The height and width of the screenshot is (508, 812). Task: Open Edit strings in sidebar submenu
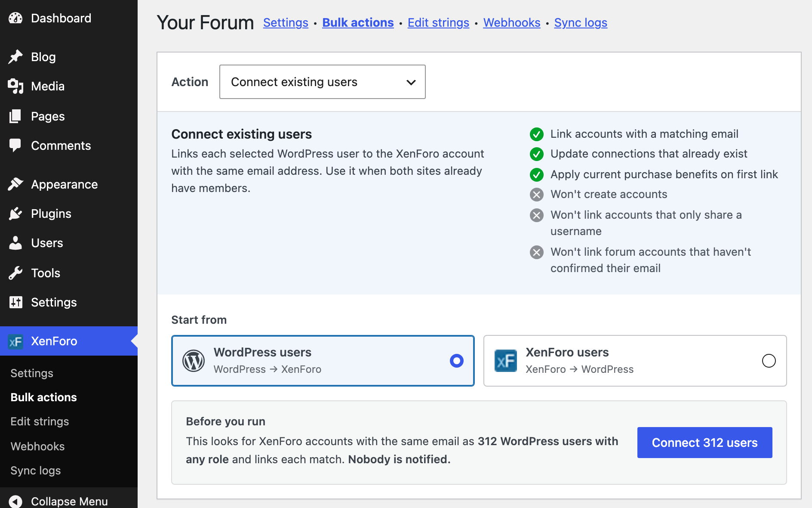[x=40, y=421]
